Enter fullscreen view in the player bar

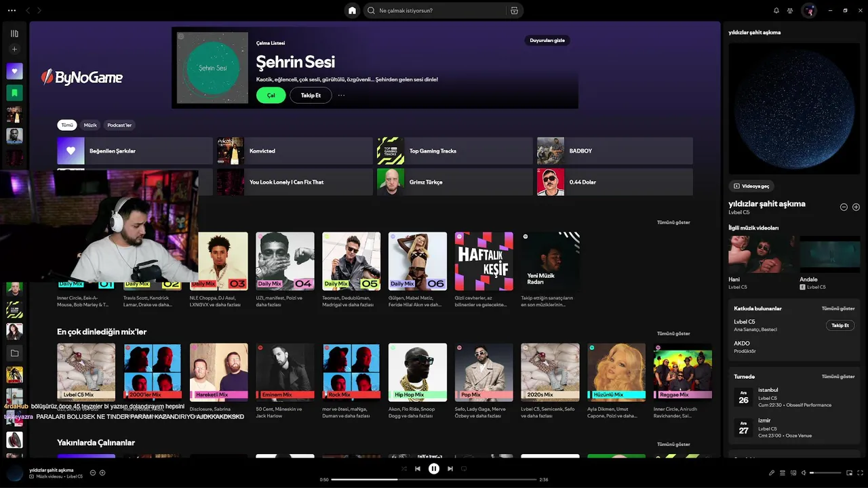point(861,472)
